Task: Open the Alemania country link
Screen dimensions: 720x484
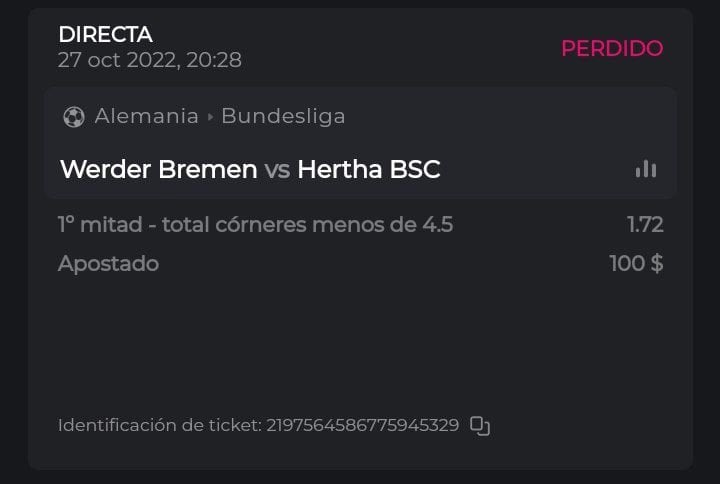Action: pos(146,116)
